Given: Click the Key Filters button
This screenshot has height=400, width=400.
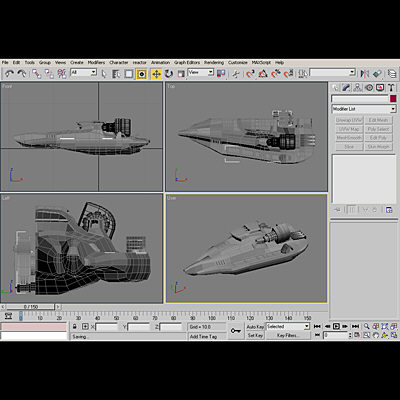Looking at the screenshot, I should [x=288, y=335].
